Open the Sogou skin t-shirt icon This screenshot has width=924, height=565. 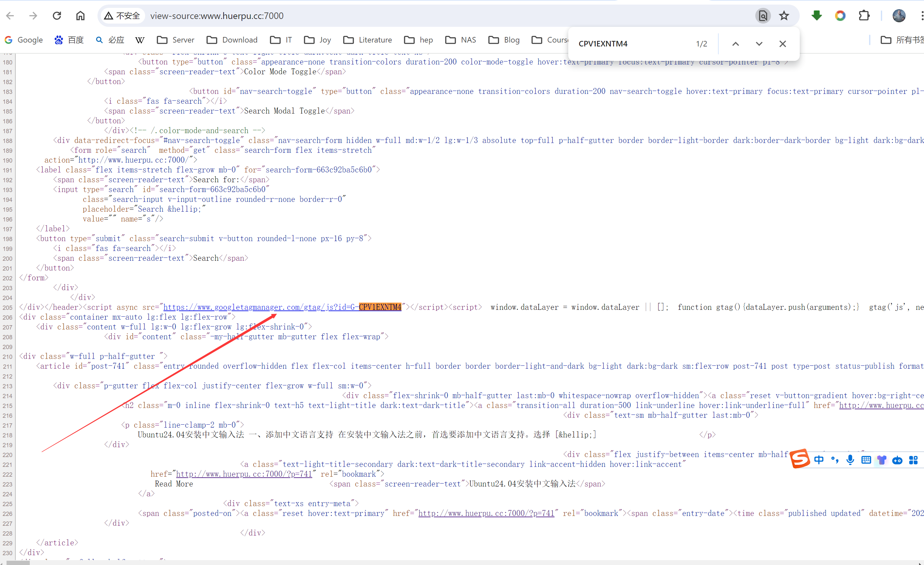[x=881, y=460]
